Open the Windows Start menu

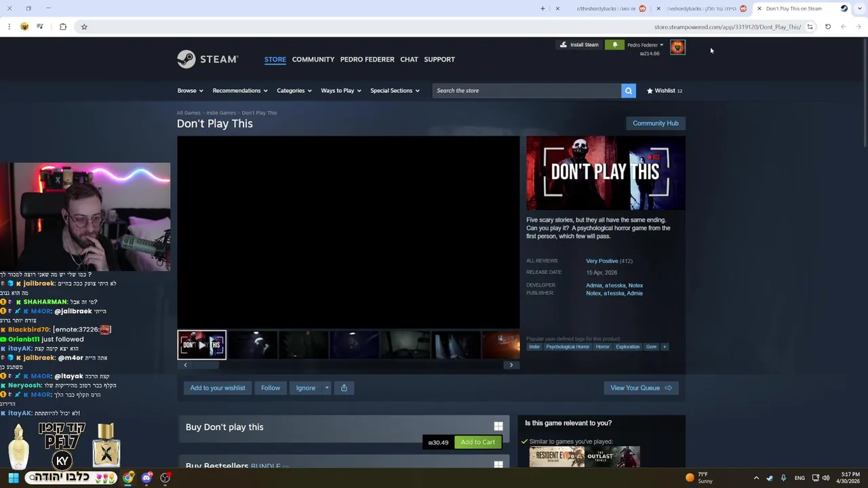click(14, 478)
